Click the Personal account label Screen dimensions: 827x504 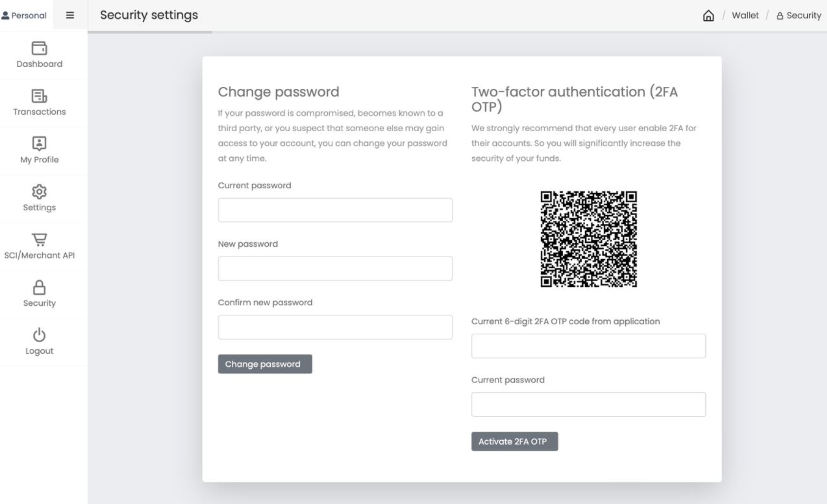tap(24, 15)
